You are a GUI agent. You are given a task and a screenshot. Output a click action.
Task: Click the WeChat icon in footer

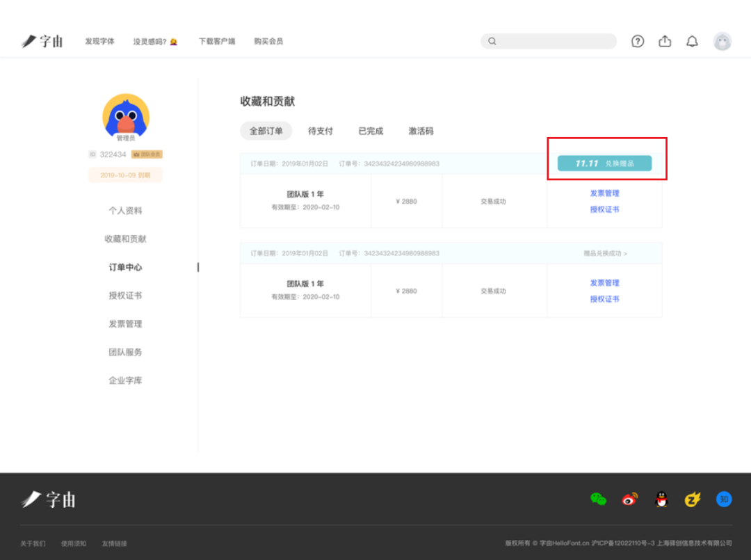pyautogui.click(x=598, y=499)
